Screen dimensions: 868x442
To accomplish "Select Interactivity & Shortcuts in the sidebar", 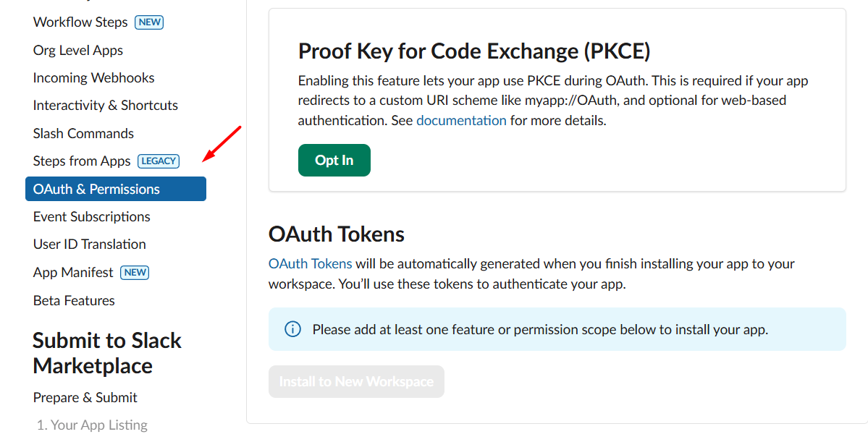I will (x=106, y=105).
